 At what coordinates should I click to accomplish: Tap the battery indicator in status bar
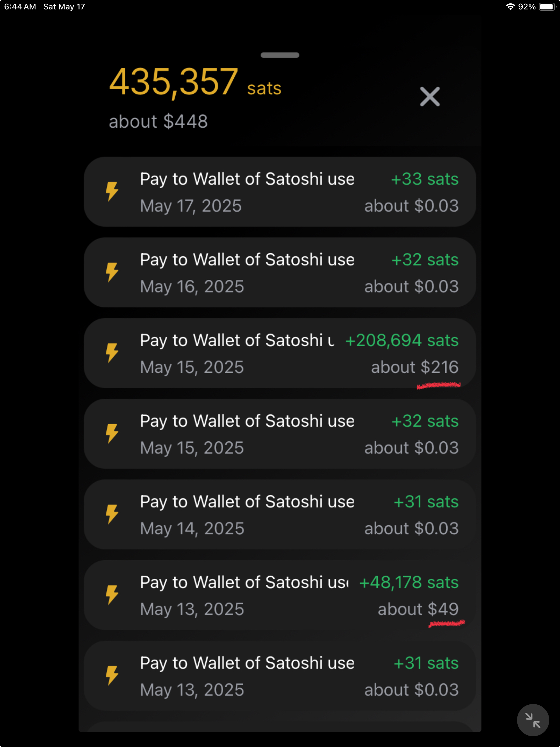pyautogui.click(x=547, y=7)
